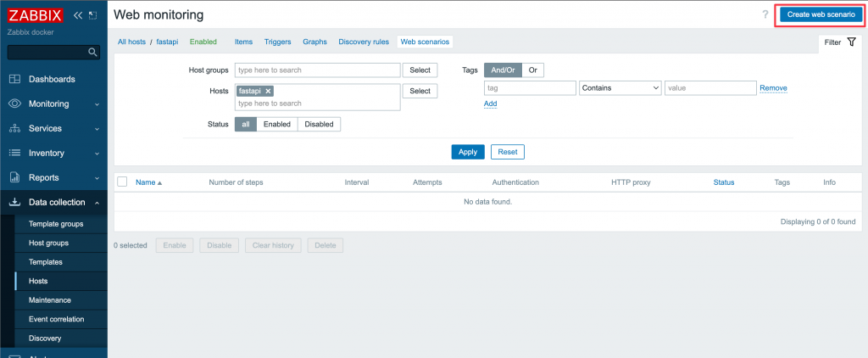The height and width of the screenshot is (358, 868).
Task: Open the Graphs tab
Action: point(314,42)
